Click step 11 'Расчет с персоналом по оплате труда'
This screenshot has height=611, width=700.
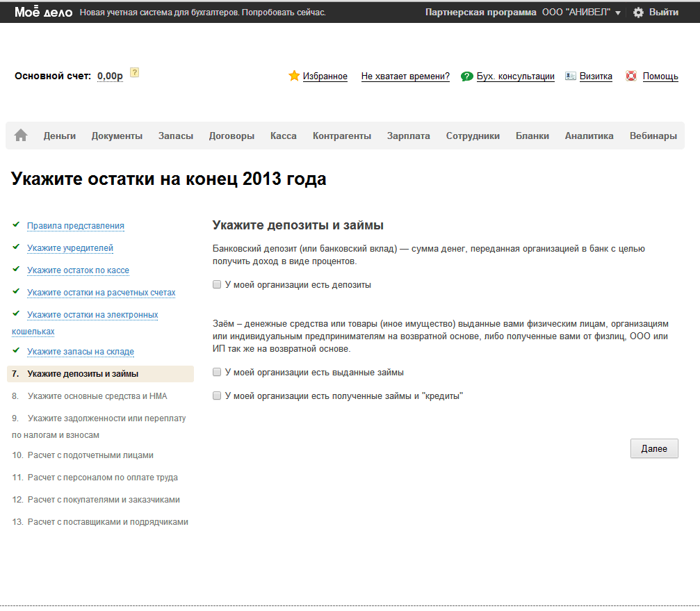point(103,478)
